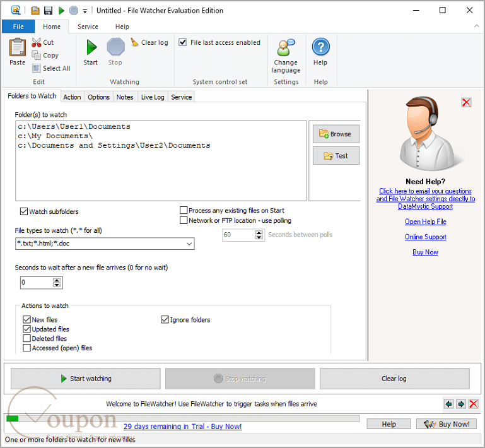Click the Open Help File link
The height and width of the screenshot is (448, 485).
coord(426,221)
